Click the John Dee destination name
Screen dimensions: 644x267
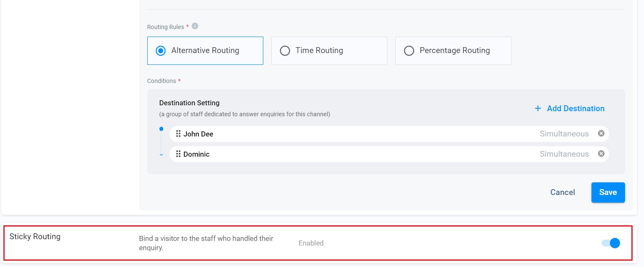point(198,134)
